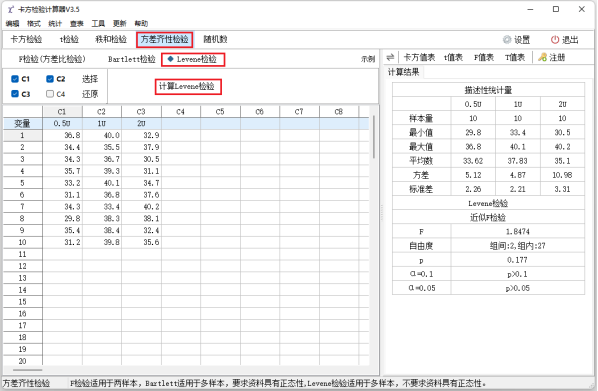Open the 格式 menu

point(34,24)
